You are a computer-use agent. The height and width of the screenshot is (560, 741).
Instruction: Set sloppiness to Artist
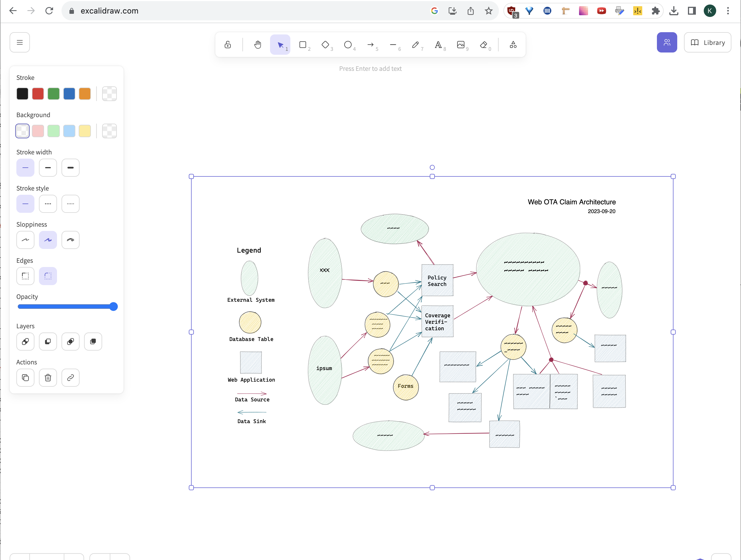tap(48, 240)
